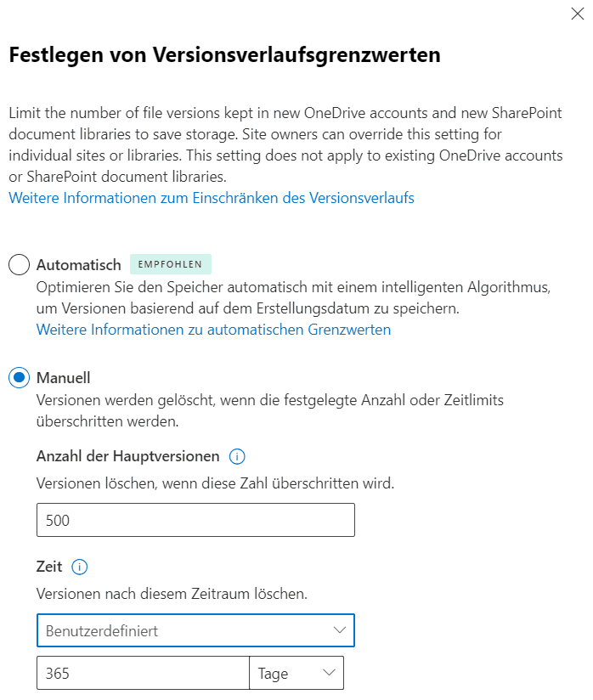Click info icon next to Zeit

(x=80, y=567)
